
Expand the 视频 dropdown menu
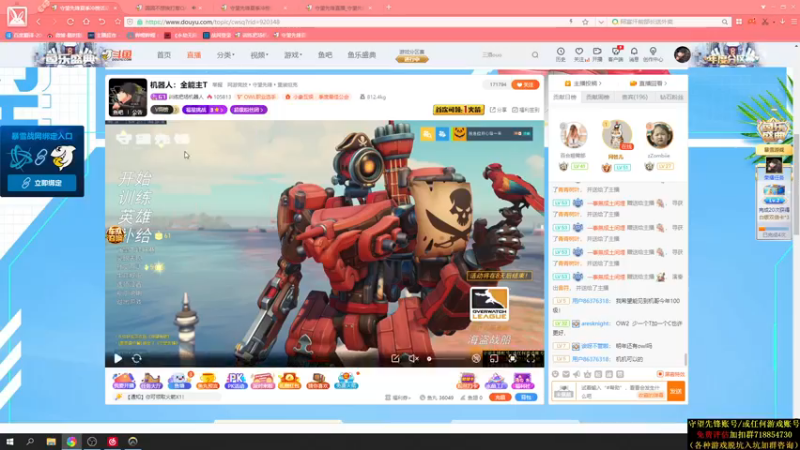[x=259, y=55]
